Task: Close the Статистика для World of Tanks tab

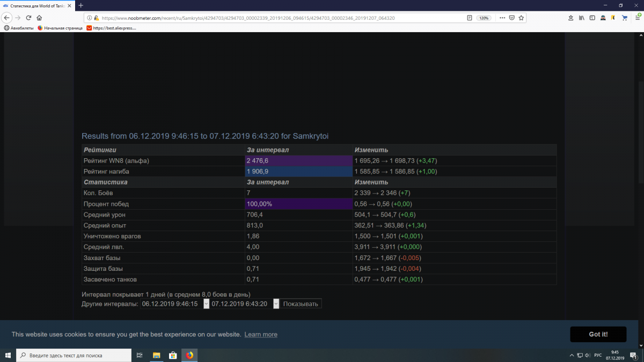Action: point(69,5)
